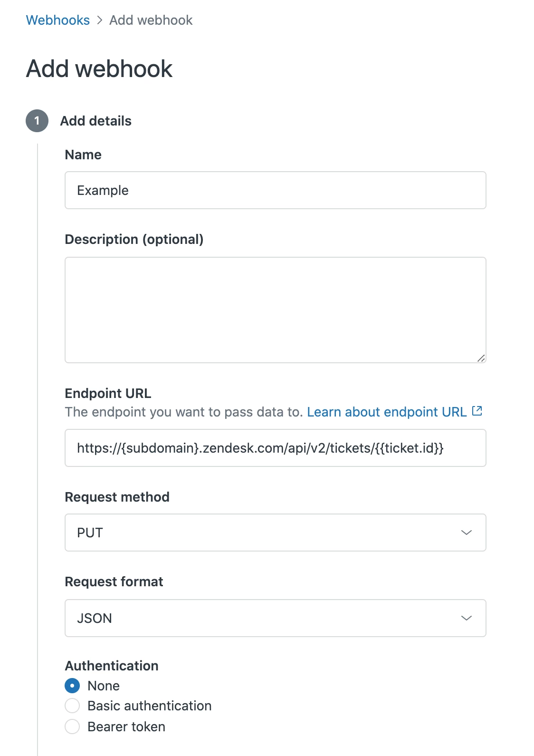Image resolution: width=534 pixels, height=756 pixels.
Task: Choose Basic authentication radio button
Action: (x=72, y=706)
